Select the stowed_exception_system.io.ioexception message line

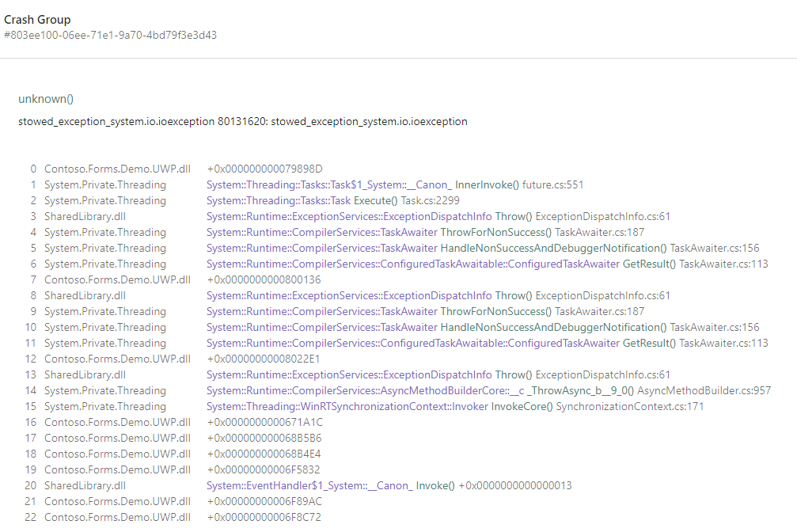[243, 122]
